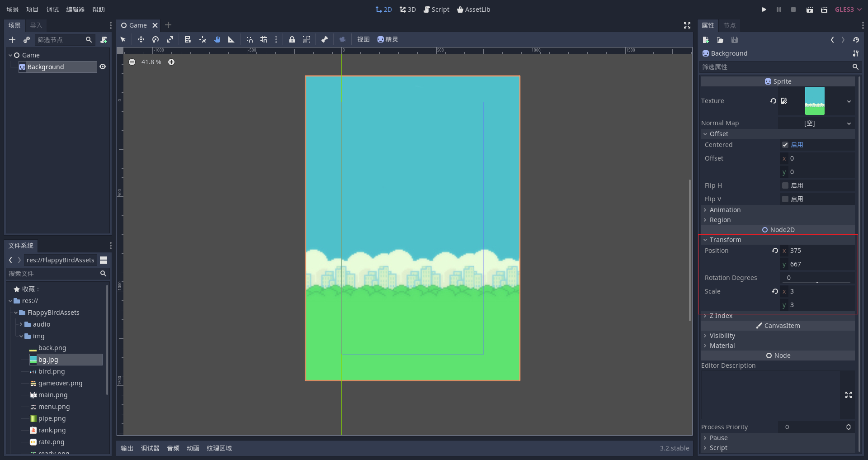The height and width of the screenshot is (460, 868).
Task: Click the attach script icon in scene panel
Action: 104,40
